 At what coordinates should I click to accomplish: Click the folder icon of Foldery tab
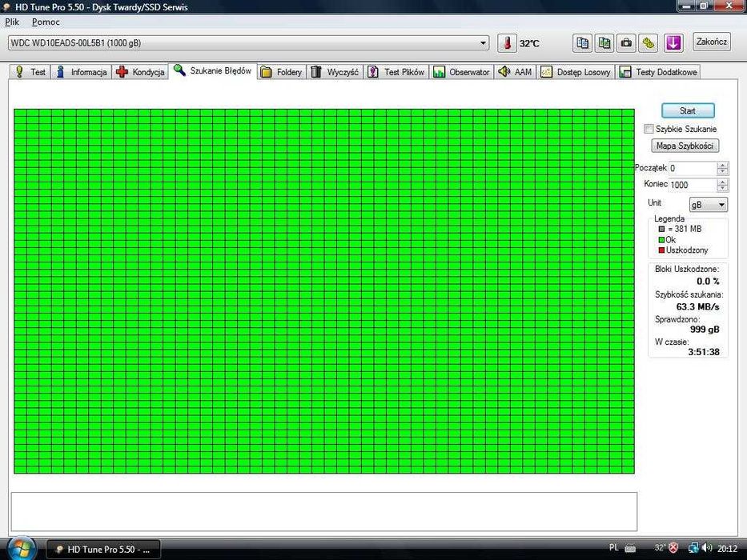coord(267,72)
